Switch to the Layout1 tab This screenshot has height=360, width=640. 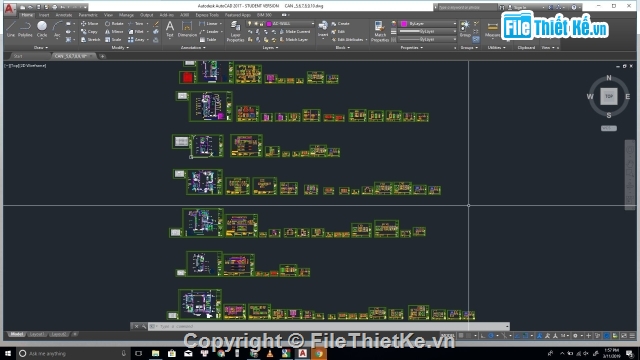pos(37,334)
